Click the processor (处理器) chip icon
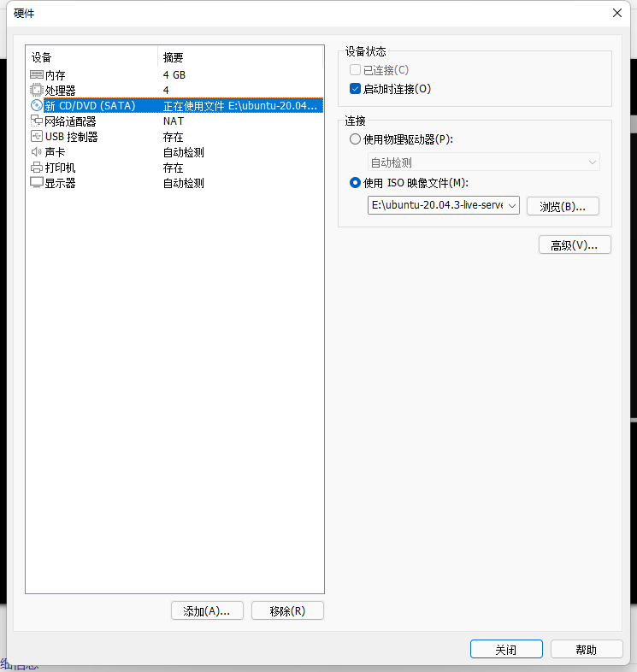 37,91
